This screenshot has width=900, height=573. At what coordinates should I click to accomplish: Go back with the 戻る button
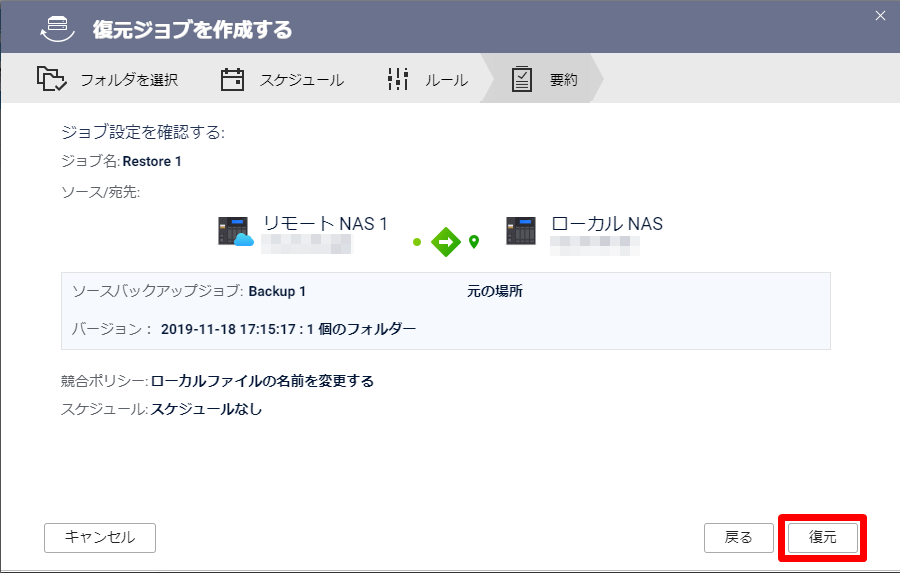tap(739, 537)
